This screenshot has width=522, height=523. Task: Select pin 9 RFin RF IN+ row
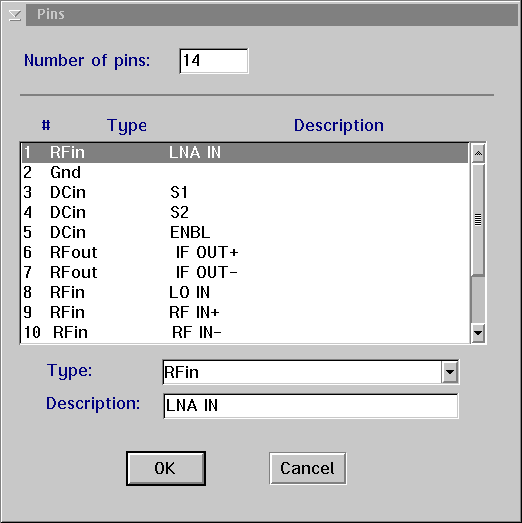(245, 313)
